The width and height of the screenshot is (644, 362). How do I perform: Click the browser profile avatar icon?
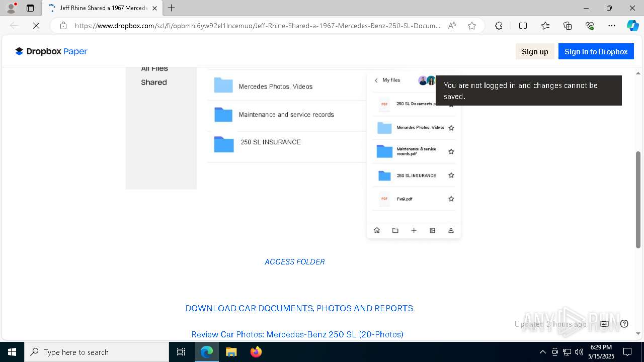coord(11,8)
